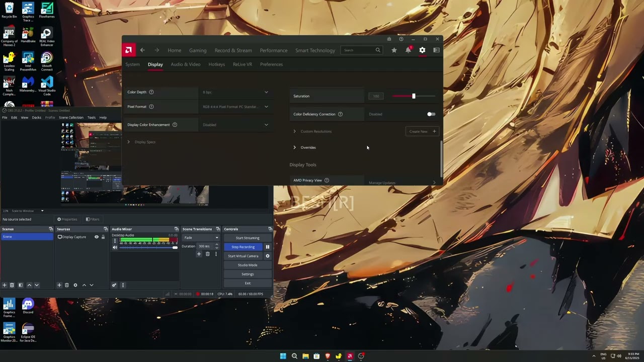Open AMD Software settings gear
Screen dimensions: 644x362
coord(422,50)
